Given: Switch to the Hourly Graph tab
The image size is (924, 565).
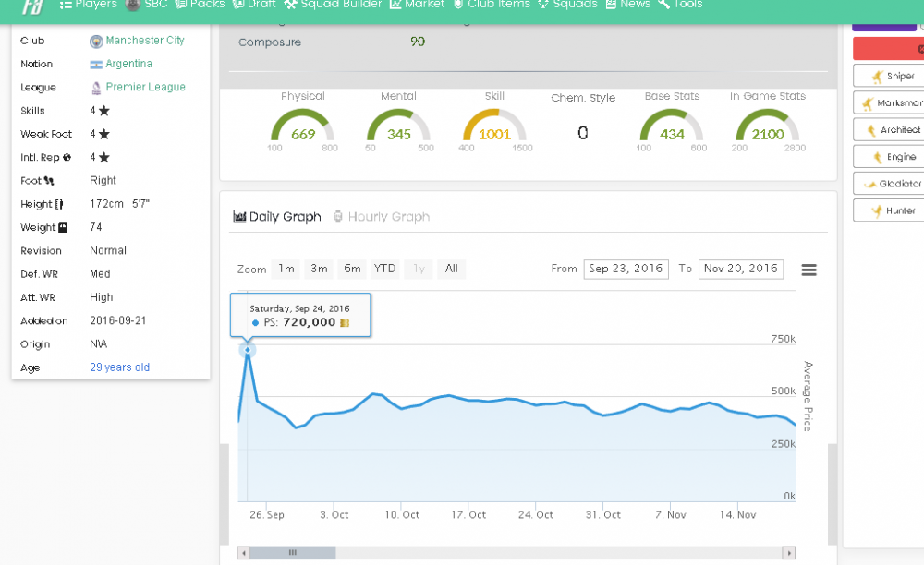Looking at the screenshot, I should click(x=382, y=217).
